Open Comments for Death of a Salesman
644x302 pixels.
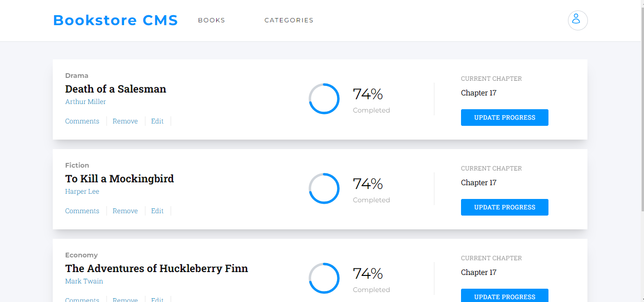coord(82,121)
